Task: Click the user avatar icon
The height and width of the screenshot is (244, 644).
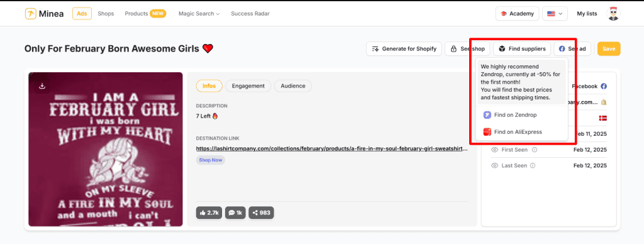Action: point(613,13)
